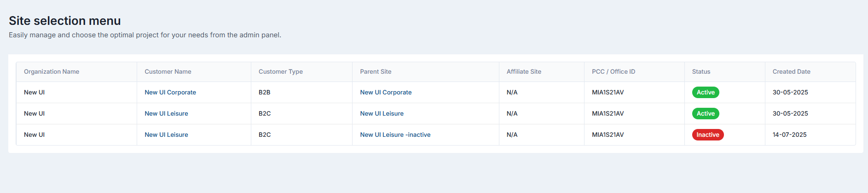Click the Active badge in the B2C row

pyautogui.click(x=705, y=114)
